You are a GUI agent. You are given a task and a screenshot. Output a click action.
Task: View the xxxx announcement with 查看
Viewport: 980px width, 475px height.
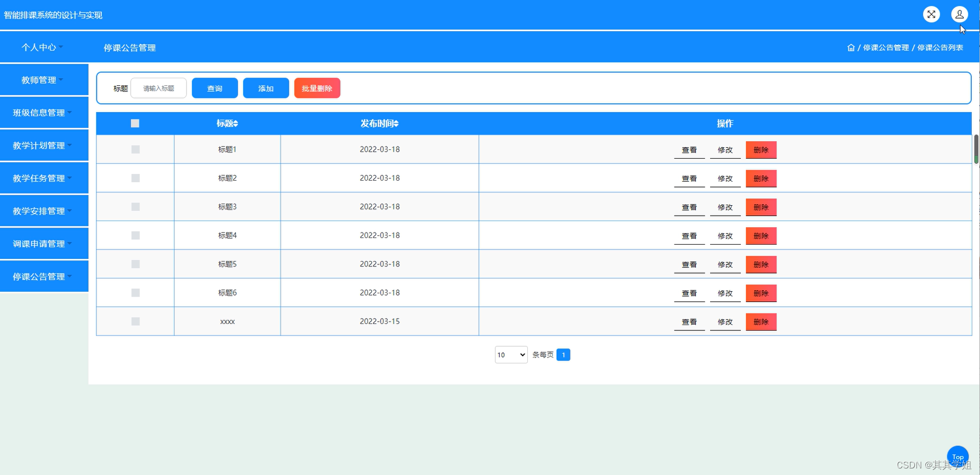[x=689, y=322]
